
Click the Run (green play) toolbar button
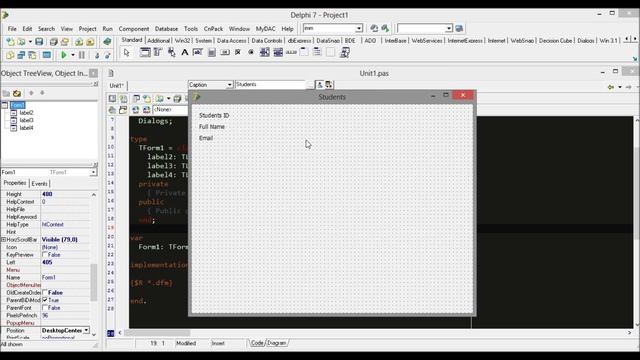point(64,55)
